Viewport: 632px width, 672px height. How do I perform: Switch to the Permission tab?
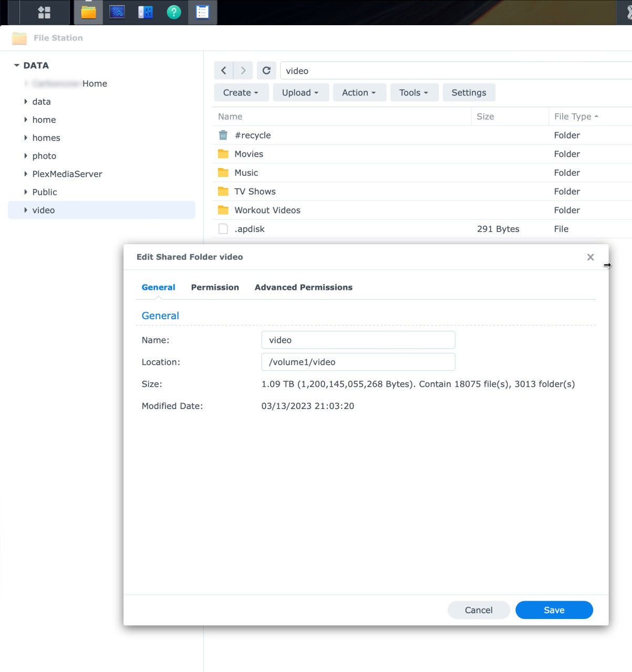tap(215, 287)
